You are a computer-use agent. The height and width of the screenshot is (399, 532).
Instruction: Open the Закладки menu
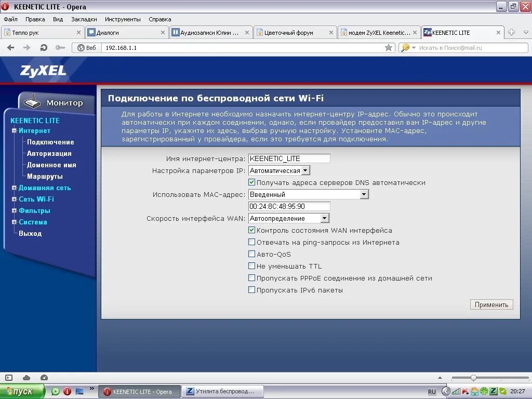point(84,19)
